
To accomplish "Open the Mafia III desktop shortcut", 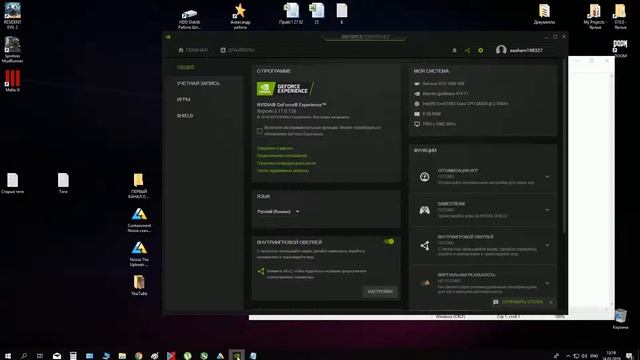I will pos(12,80).
